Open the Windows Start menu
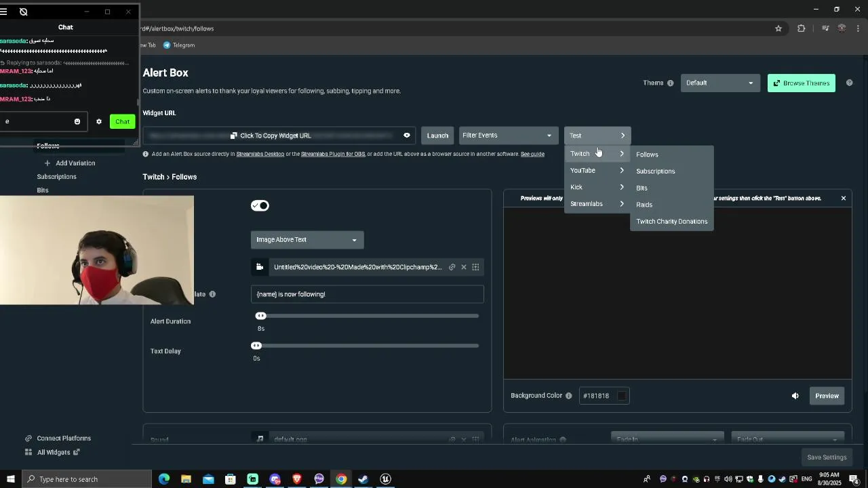The width and height of the screenshot is (868, 488). (x=11, y=479)
